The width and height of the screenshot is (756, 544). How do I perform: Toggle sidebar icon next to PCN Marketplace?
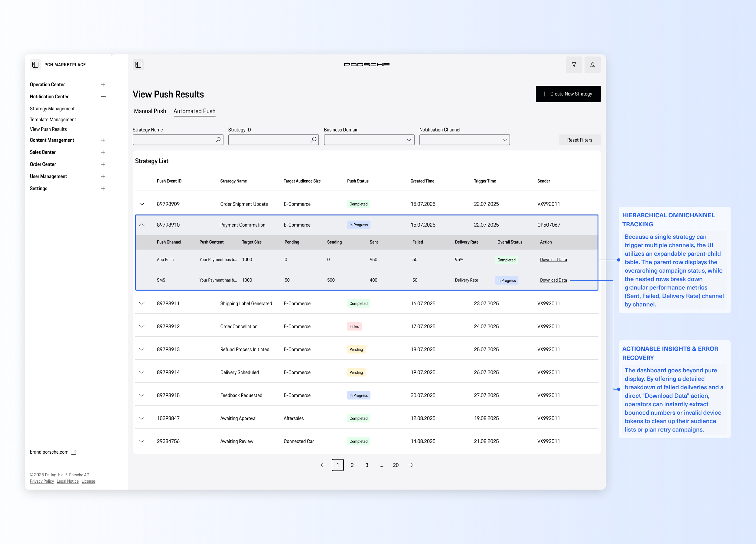tap(35, 65)
